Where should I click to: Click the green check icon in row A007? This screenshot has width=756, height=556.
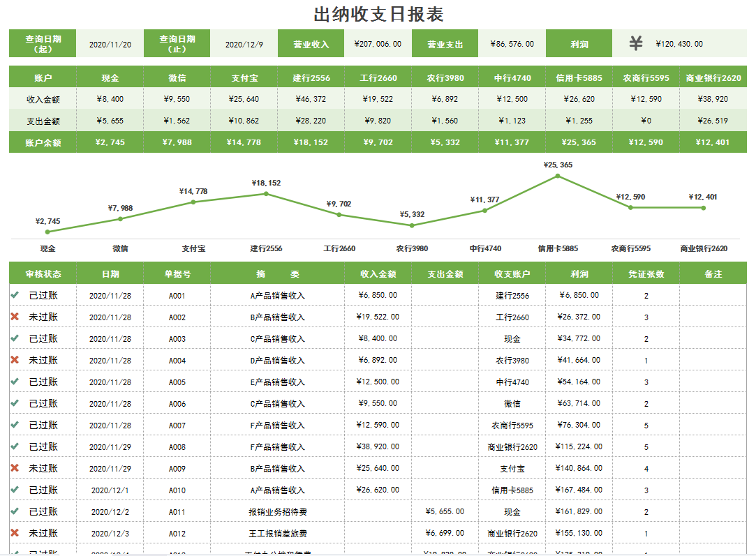click(15, 425)
